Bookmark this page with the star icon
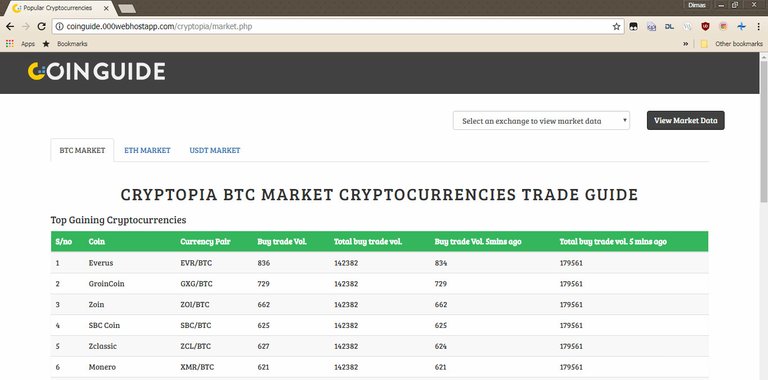The width and height of the screenshot is (768, 380). point(616,26)
